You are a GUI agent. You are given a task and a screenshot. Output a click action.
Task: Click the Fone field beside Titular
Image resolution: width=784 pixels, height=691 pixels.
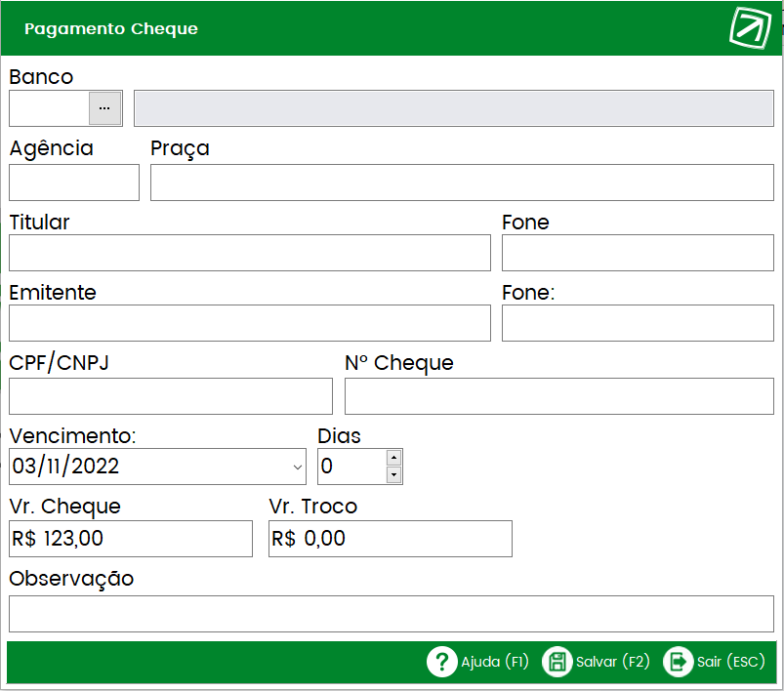click(x=638, y=253)
